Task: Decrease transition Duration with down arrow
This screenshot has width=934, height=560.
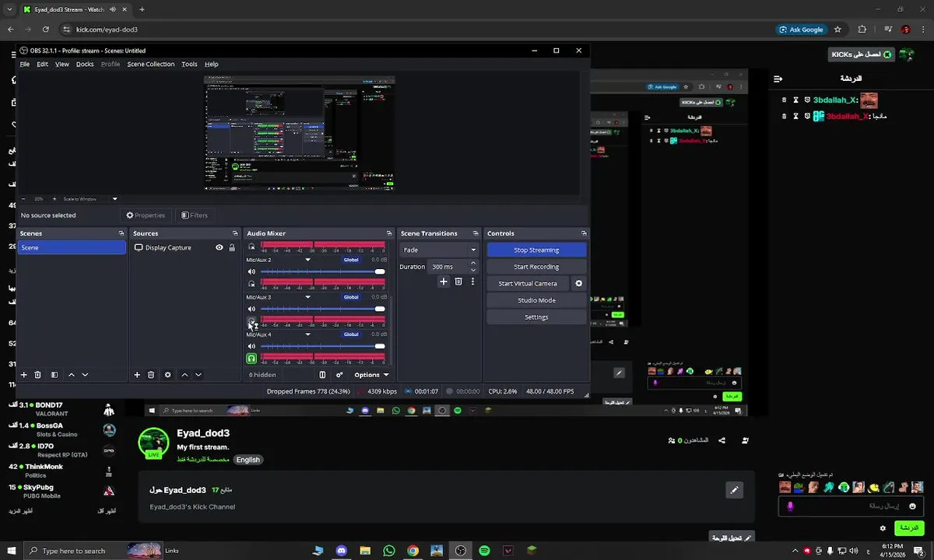Action: tap(472, 270)
